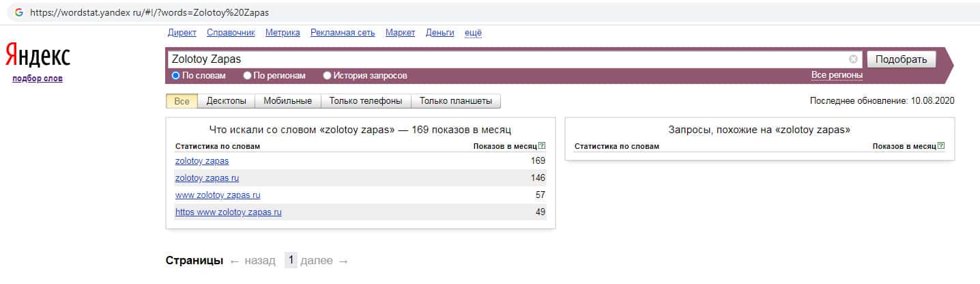980x284 pixels.
Task: Click the value 49 in the table
Action: coord(540,212)
